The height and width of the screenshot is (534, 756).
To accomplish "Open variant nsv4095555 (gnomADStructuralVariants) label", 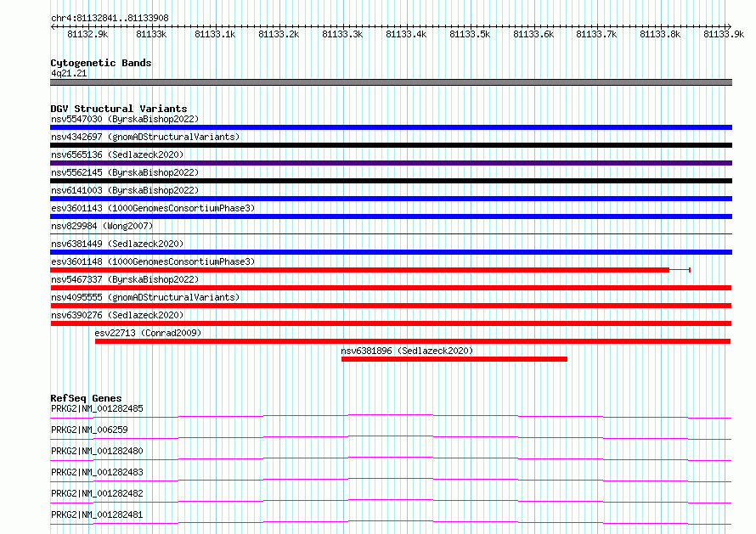I will [145, 297].
